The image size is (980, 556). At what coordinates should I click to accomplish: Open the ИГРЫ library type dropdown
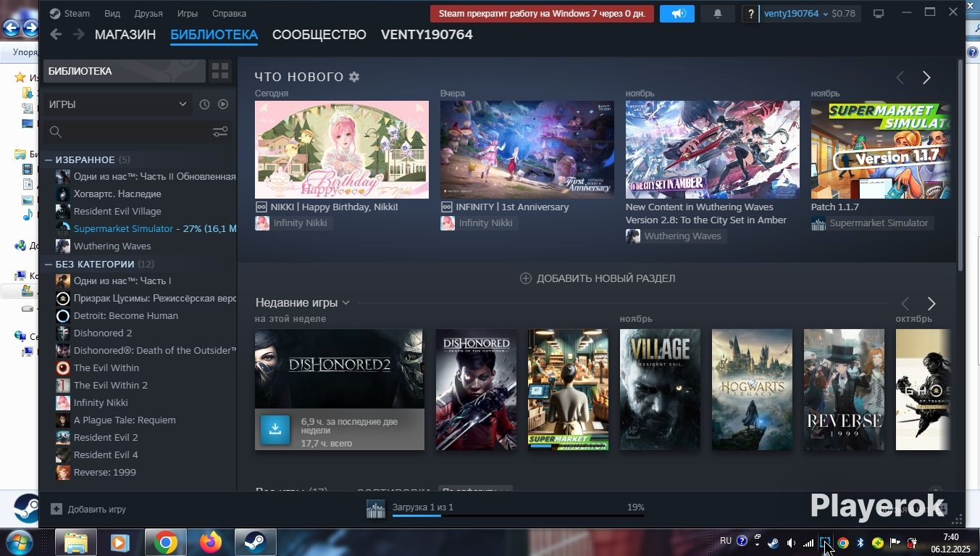[118, 104]
